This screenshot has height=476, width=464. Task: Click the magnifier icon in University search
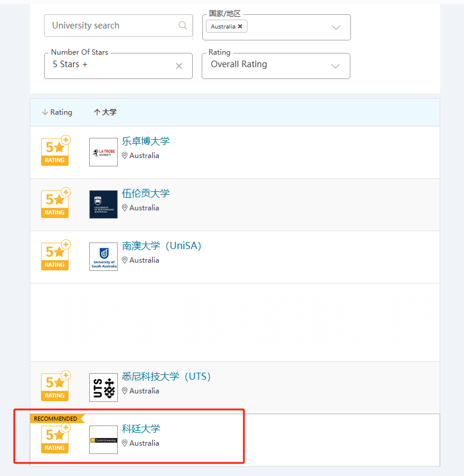(183, 26)
